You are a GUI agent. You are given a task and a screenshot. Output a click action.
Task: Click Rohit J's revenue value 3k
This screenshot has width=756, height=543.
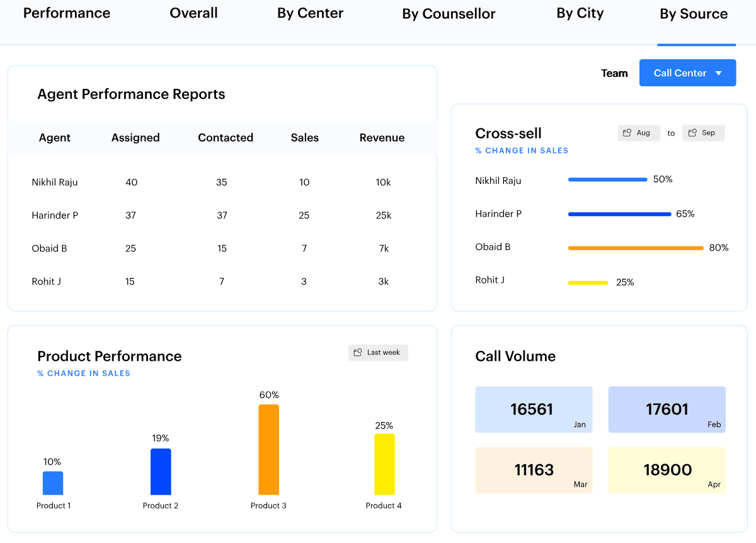(x=384, y=282)
